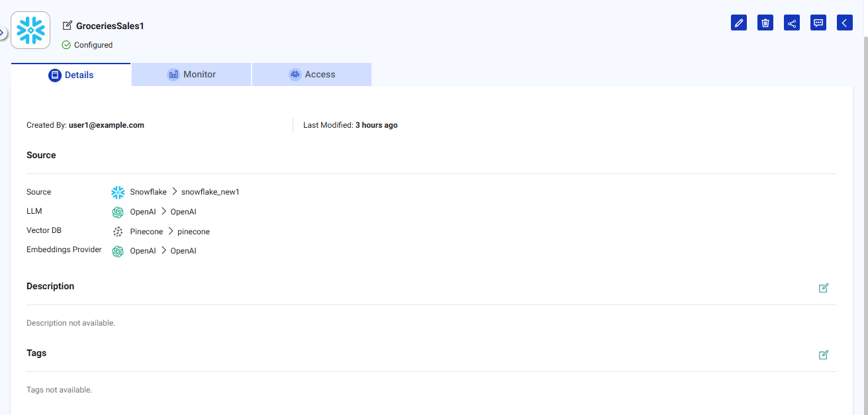The width and height of the screenshot is (868, 415).
Task: Click the back arrow button
Action: click(844, 23)
